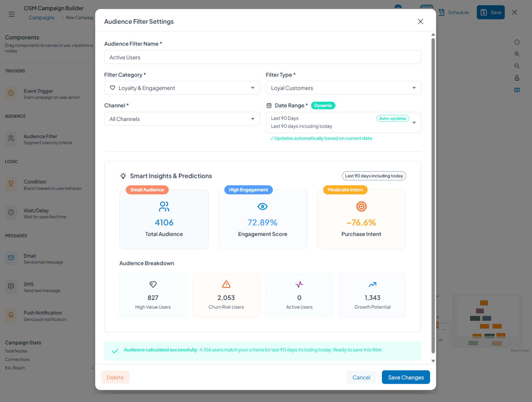This screenshot has width=532, height=402.
Task: Expand the Last 90 Days date range dropdown
Action: tap(344, 122)
